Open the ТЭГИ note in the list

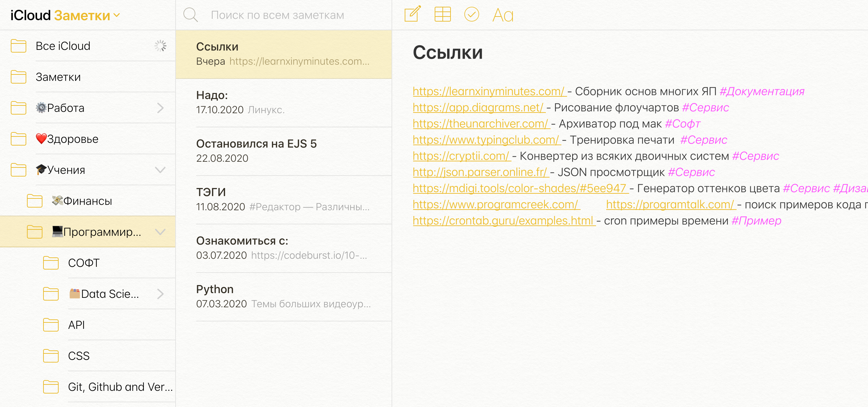[283, 199]
